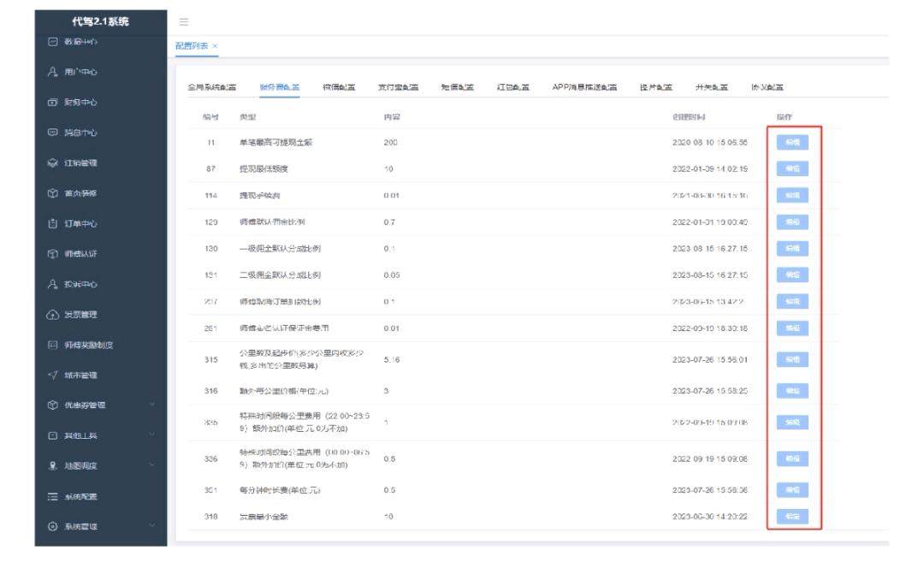
Task: Expand the 系统管理 submenu
Action: coord(151,526)
